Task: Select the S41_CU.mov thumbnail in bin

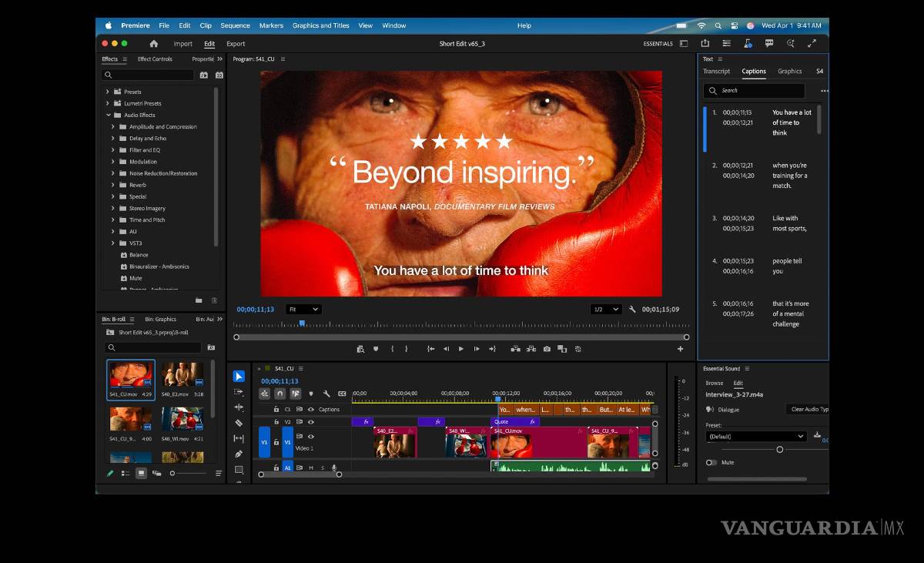Action: [x=131, y=375]
